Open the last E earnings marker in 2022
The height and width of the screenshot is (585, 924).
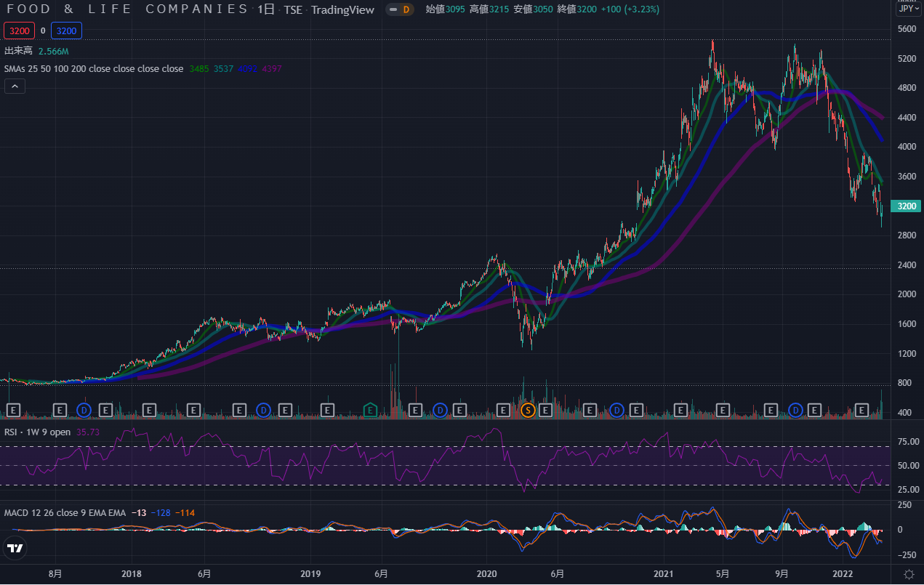pyautogui.click(x=861, y=410)
